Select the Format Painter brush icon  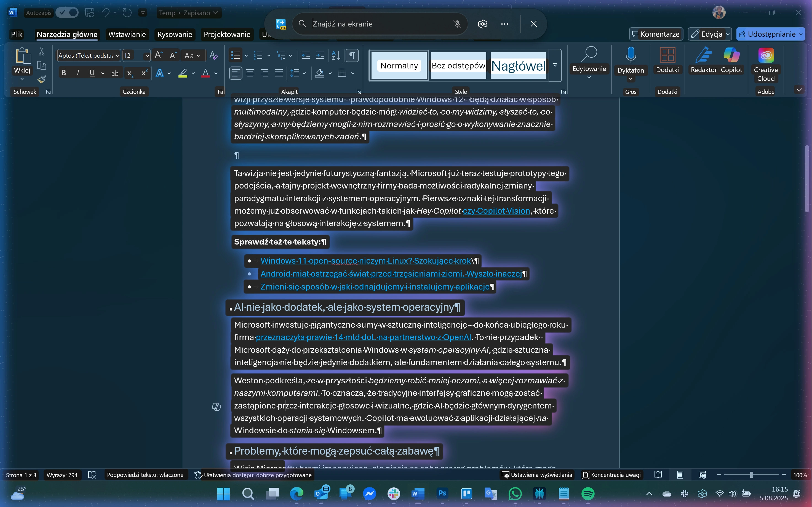pyautogui.click(x=42, y=79)
